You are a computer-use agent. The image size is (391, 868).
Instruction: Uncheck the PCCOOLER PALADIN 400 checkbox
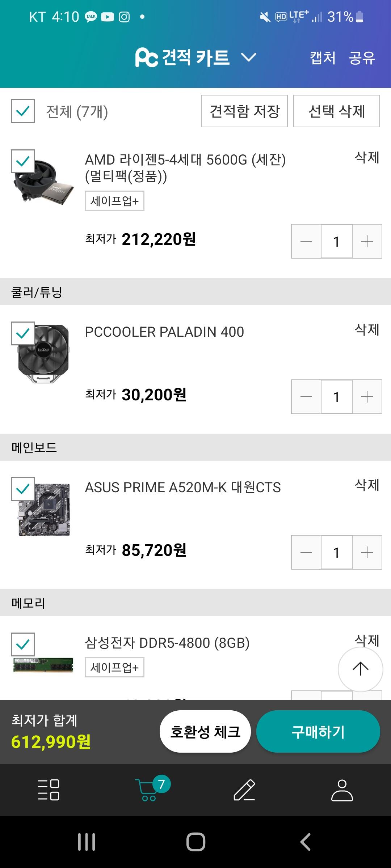pyautogui.click(x=23, y=333)
